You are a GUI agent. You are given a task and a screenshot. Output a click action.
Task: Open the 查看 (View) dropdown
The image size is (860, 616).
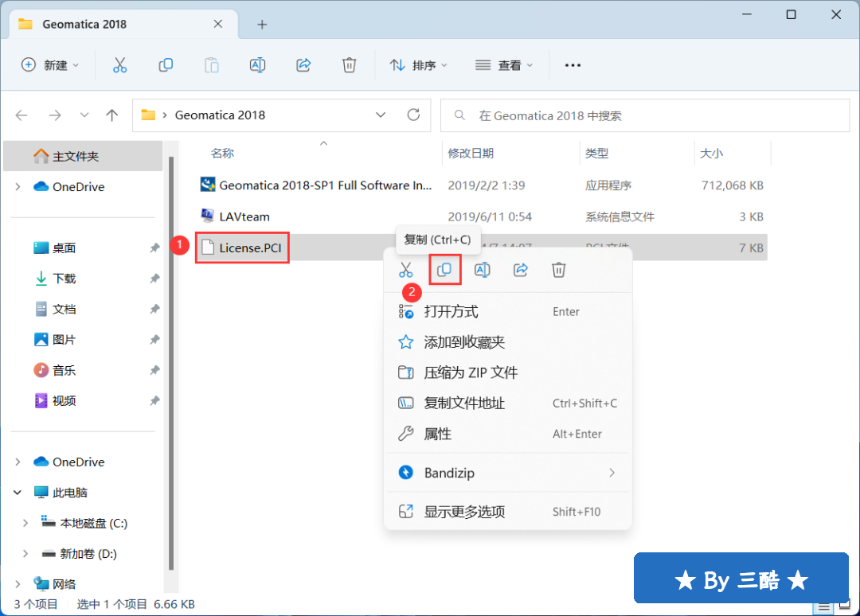pos(504,65)
